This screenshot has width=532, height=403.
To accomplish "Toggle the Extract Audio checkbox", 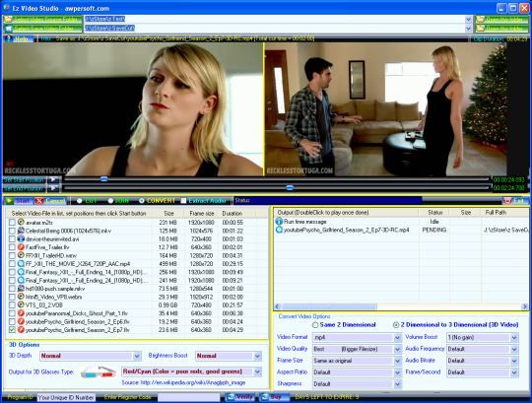I will coord(183,201).
